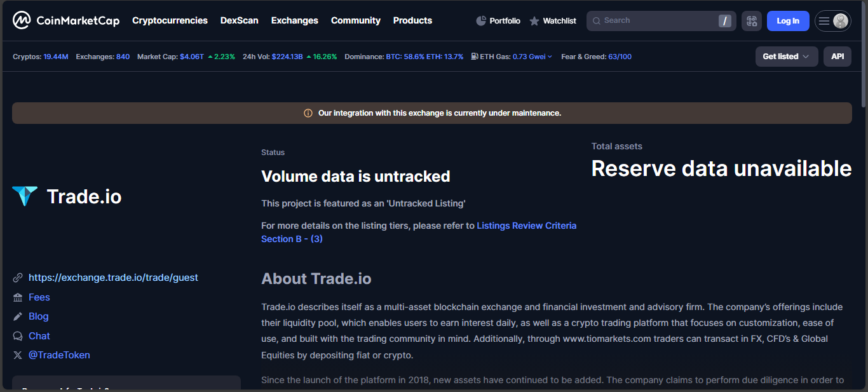Click the API button
This screenshot has width=868, height=392.
pos(837,57)
